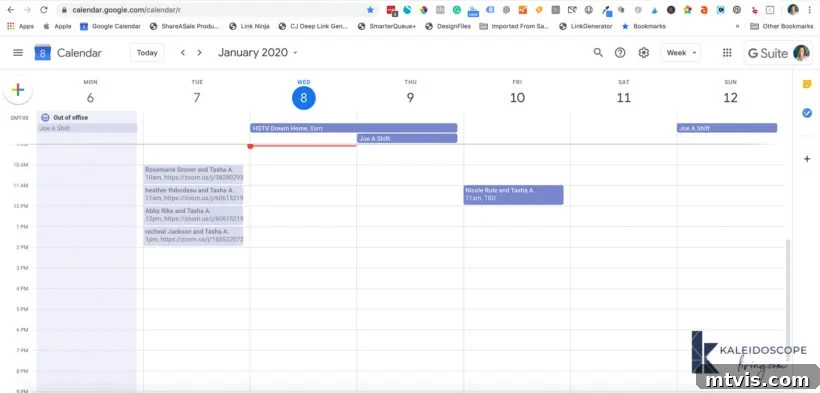This screenshot has height=393, width=820.
Task: Click the G Suite account avatar
Action: pos(801,53)
